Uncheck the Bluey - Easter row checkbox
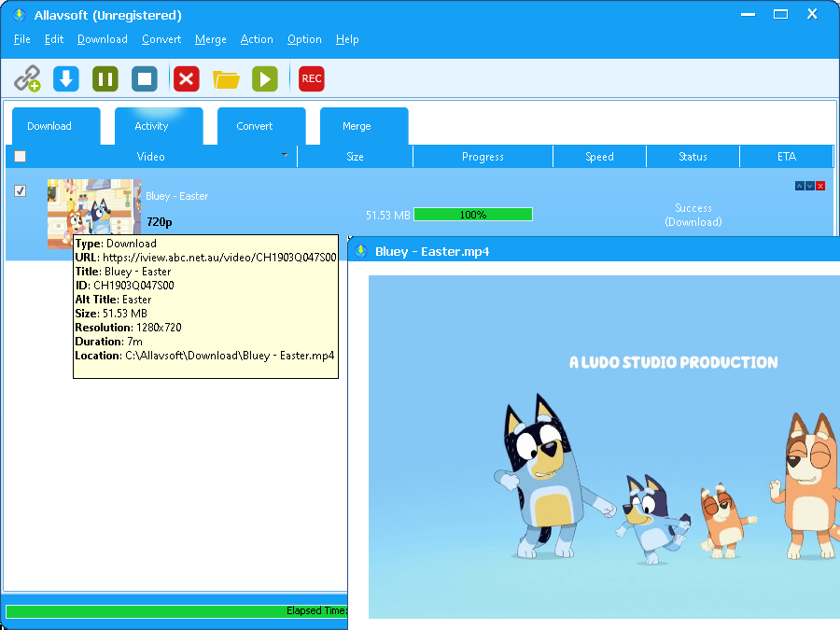The width and height of the screenshot is (840, 630). pos(20,190)
